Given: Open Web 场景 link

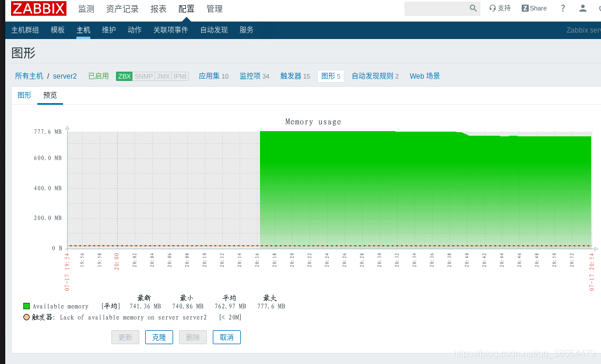Looking at the screenshot, I should coord(425,76).
